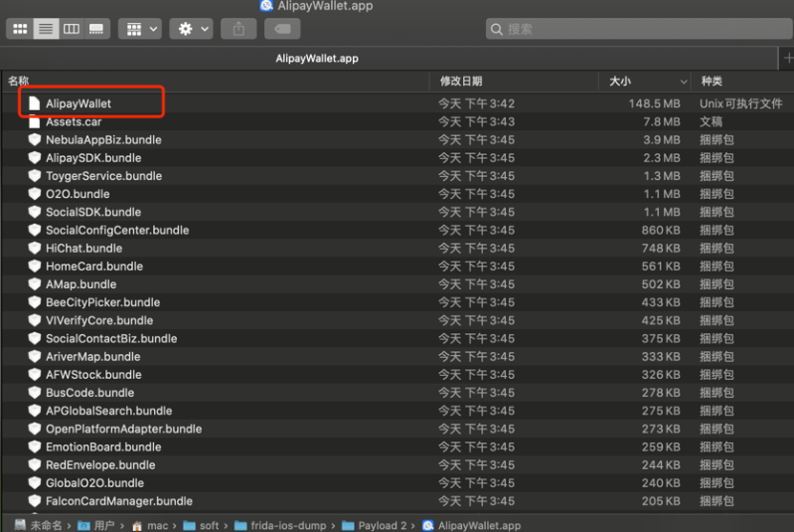Click the Unix可执行文件 kind label

740,103
